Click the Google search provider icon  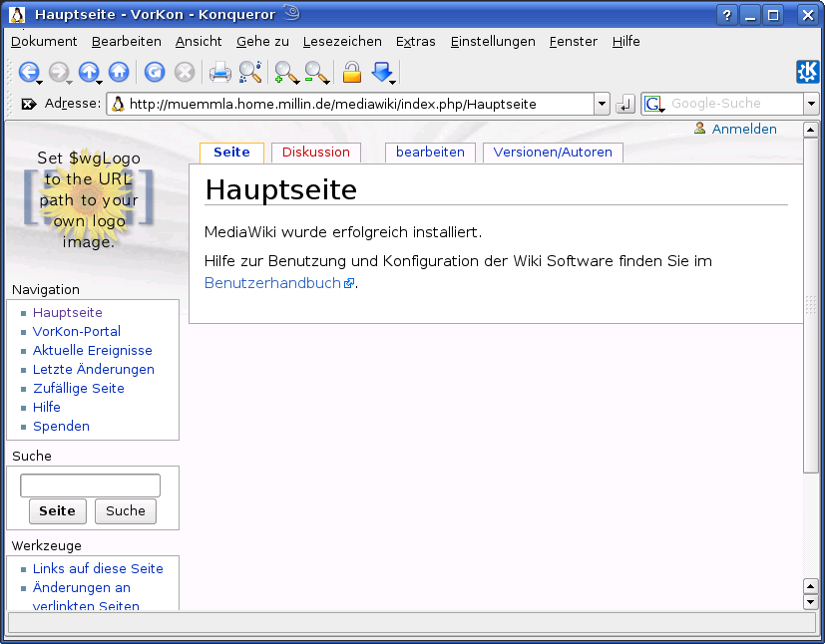pos(652,104)
